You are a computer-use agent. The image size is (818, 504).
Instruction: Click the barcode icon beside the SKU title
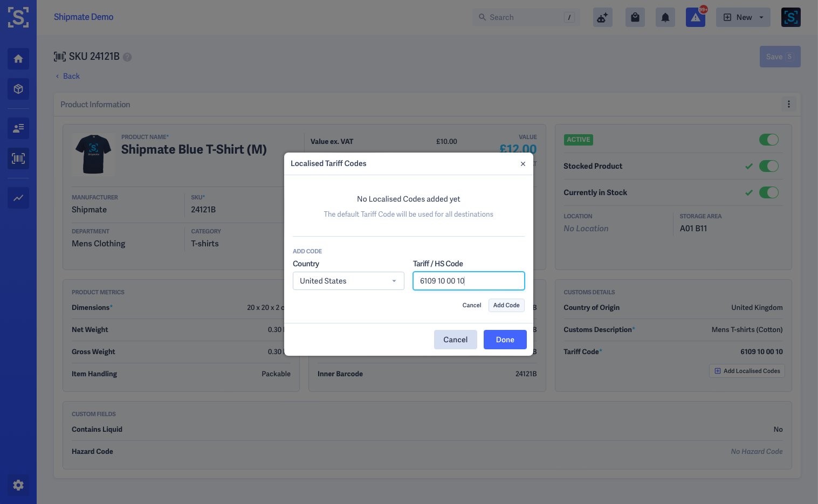(60, 57)
